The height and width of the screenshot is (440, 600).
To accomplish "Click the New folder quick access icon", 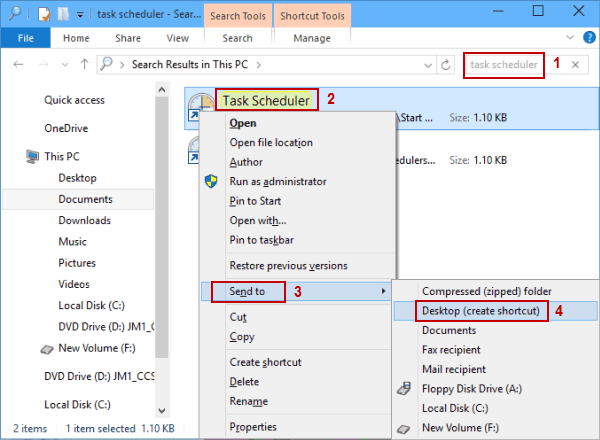I will point(63,14).
